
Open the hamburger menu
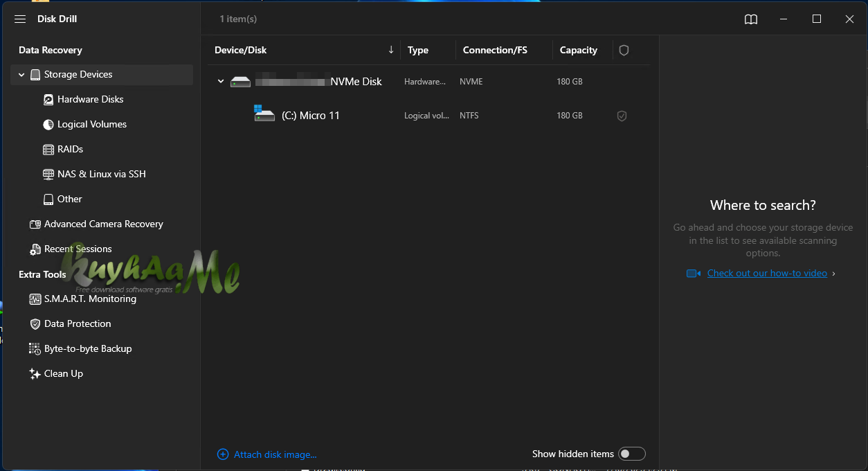point(20,19)
